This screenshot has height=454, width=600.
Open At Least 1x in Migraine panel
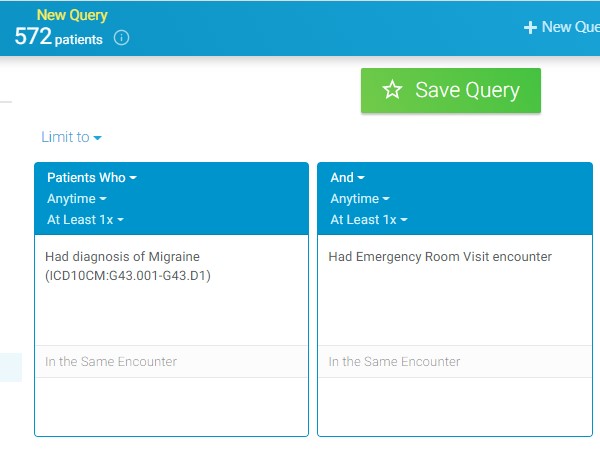click(x=85, y=220)
